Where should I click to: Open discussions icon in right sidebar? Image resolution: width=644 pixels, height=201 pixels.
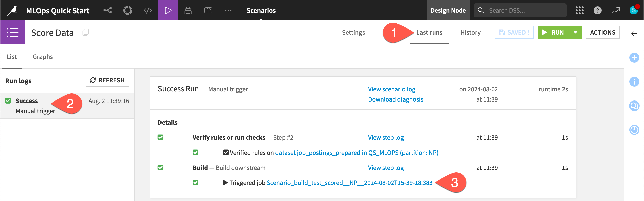634,106
